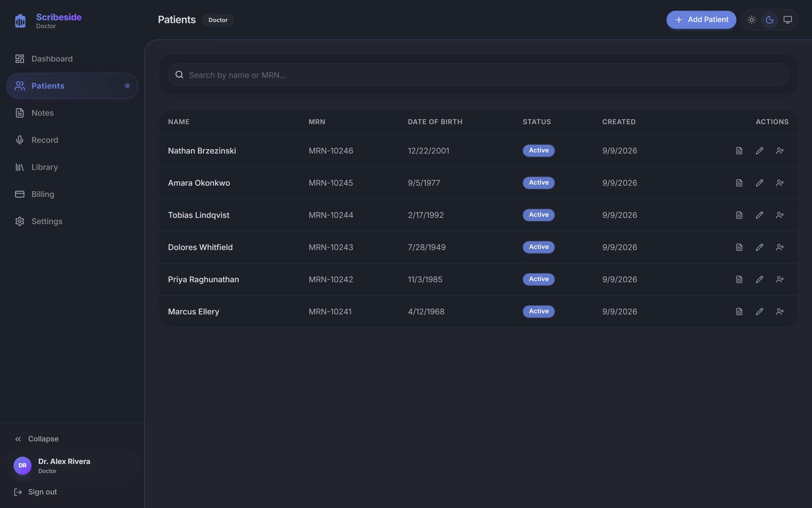
Task: Focus the name or MRN search field
Action: [x=478, y=75]
